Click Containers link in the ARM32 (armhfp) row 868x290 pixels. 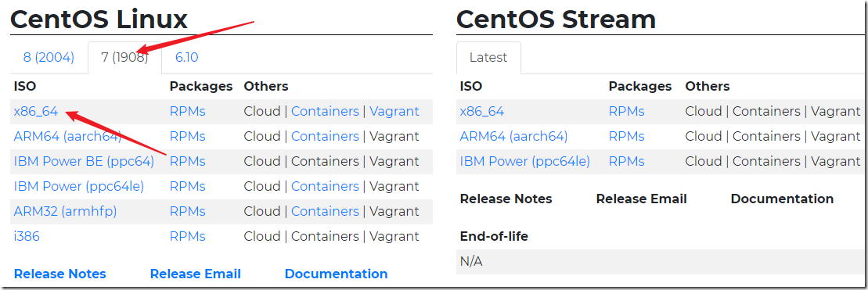325,211
